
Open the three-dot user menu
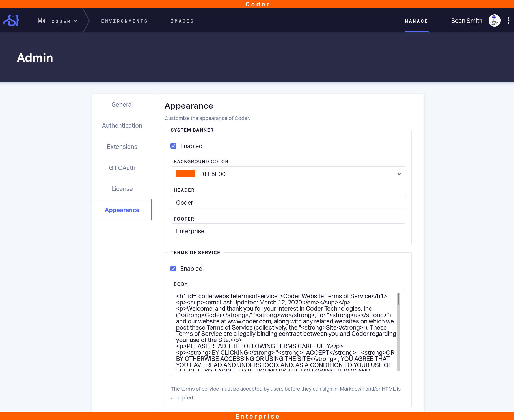[x=508, y=21]
